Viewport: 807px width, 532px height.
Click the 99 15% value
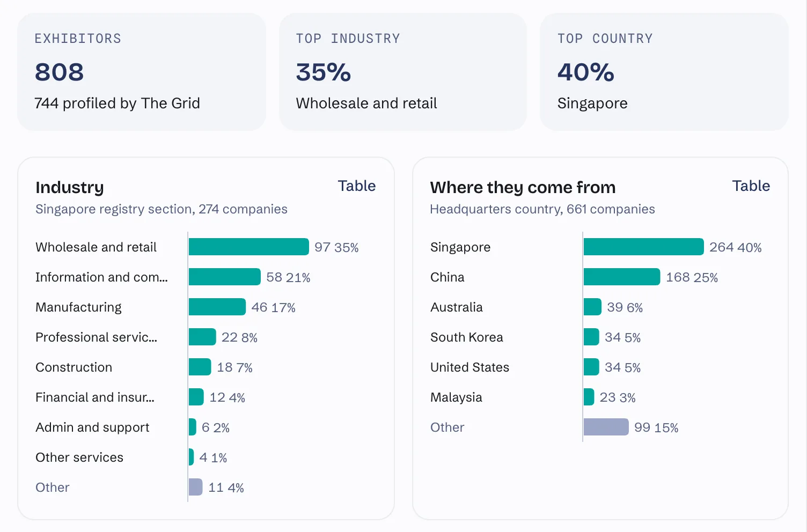tap(656, 427)
